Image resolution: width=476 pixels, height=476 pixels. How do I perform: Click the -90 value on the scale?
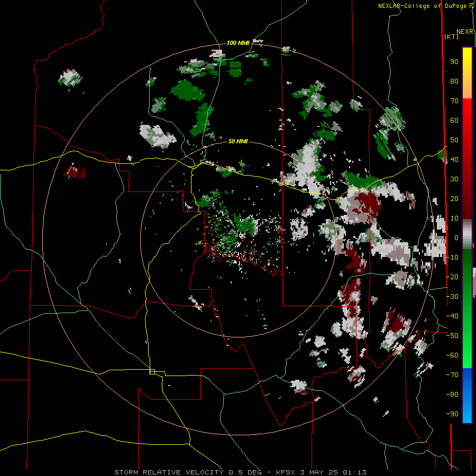[452, 414]
